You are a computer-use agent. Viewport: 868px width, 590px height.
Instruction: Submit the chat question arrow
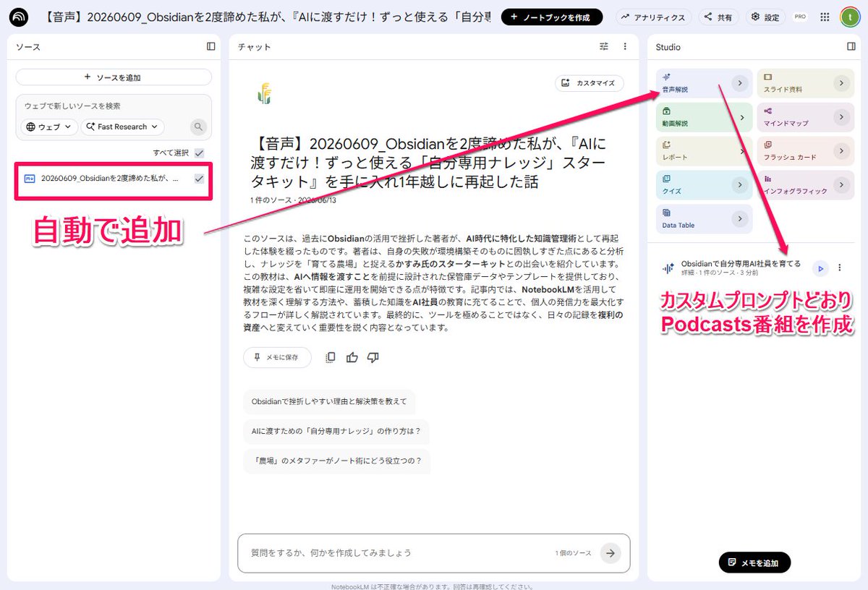[x=610, y=553]
